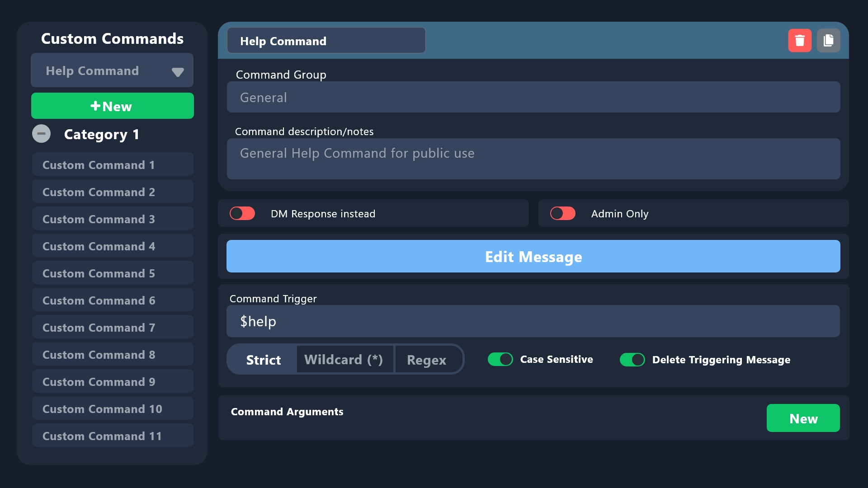Add a new command argument
868x488 pixels.
point(803,418)
